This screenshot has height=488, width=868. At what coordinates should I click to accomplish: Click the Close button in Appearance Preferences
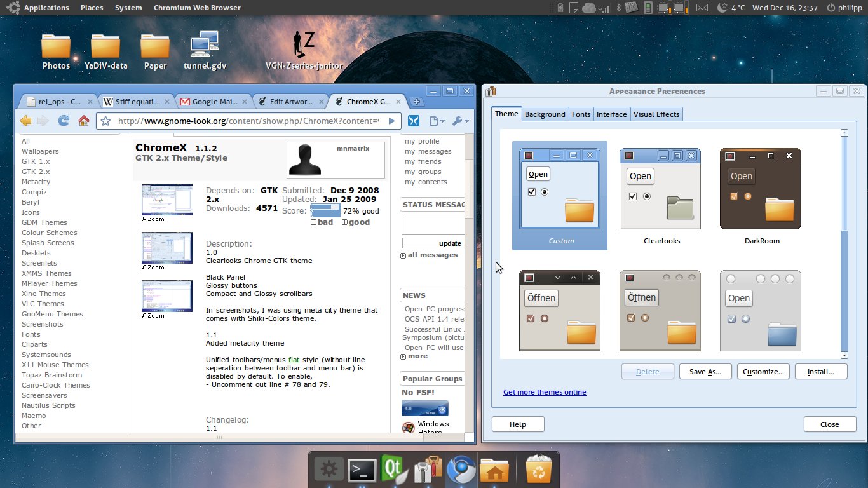[830, 424]
